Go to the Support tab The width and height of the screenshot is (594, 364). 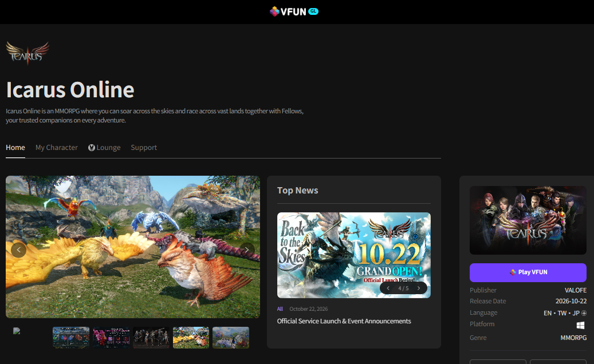pos(144,148)
